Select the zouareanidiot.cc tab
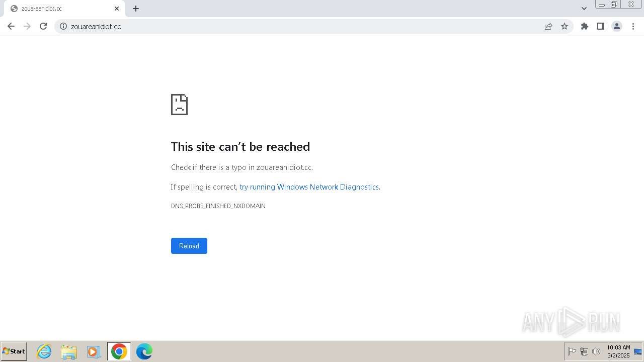This screenshot has height=362, width=644. [x=64, y=9]
